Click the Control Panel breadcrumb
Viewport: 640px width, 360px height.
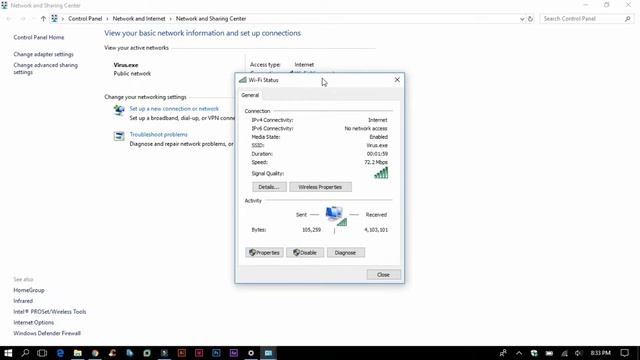85,19
